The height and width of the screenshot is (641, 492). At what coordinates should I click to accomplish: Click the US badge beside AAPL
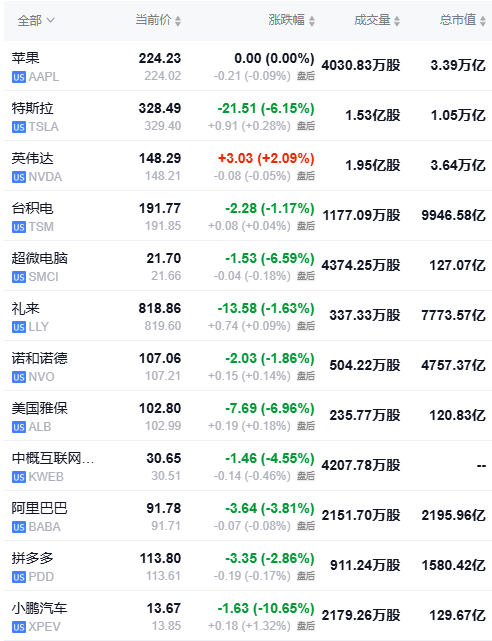click(19, 77)
